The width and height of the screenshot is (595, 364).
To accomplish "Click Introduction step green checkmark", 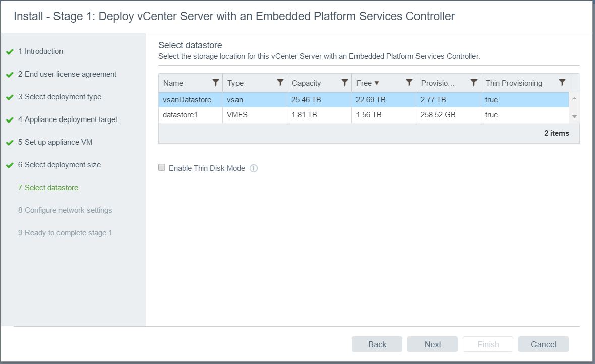I will pos(10,52).
